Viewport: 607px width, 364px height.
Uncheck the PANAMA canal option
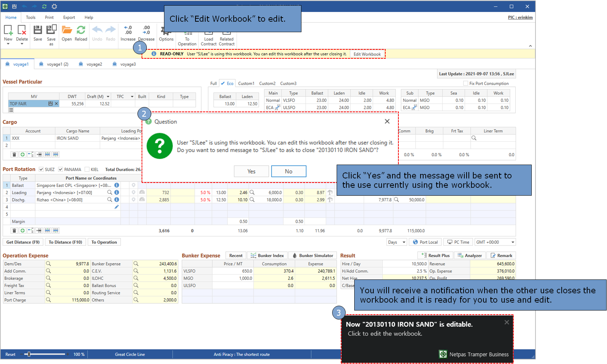(x=61, y=169)
